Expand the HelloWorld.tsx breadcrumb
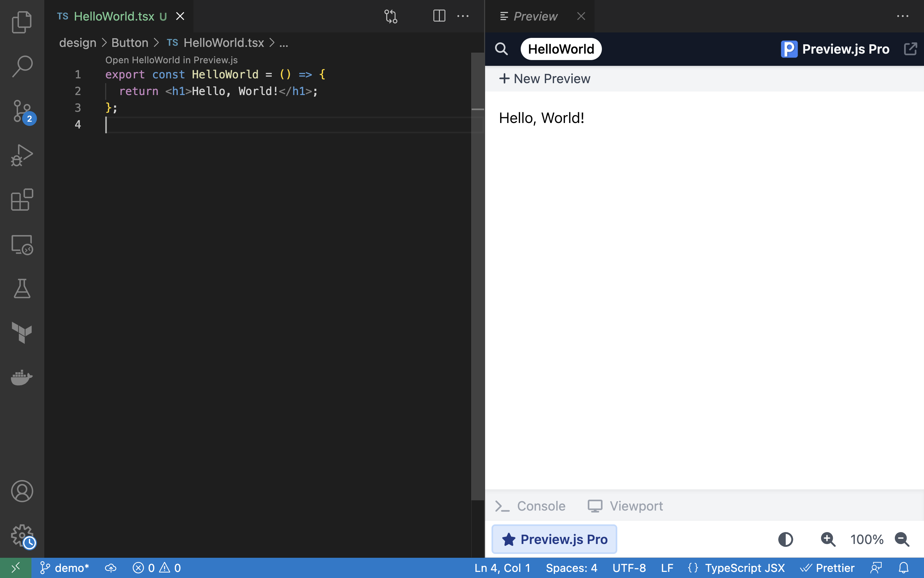 (x=224, y=43)
